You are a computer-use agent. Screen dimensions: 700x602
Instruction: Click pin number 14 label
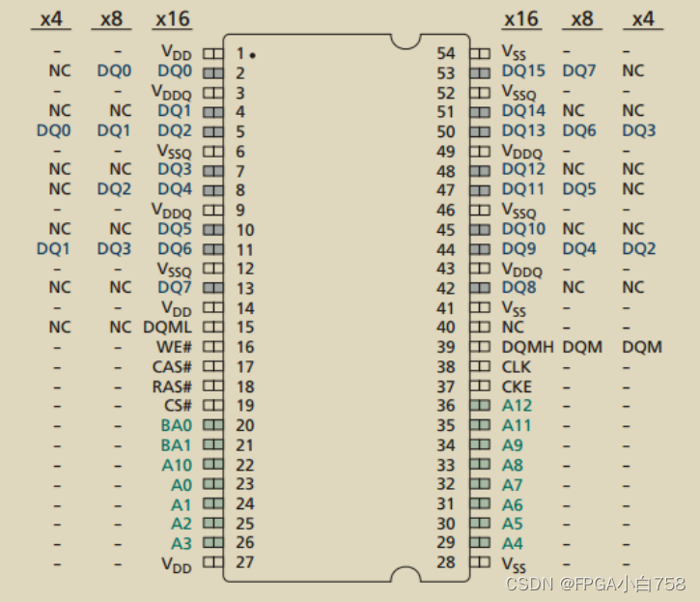pyautogui.click(x=245, y=308)
